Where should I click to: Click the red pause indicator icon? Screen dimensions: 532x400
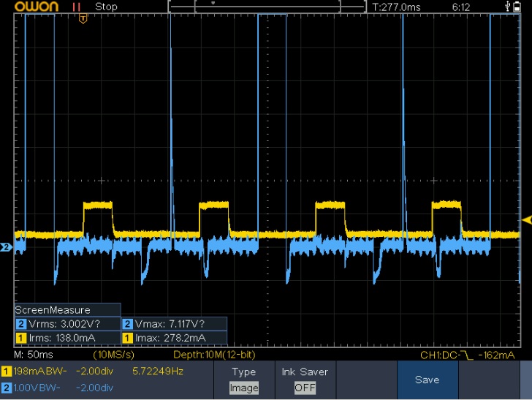(x=77, y=7)
